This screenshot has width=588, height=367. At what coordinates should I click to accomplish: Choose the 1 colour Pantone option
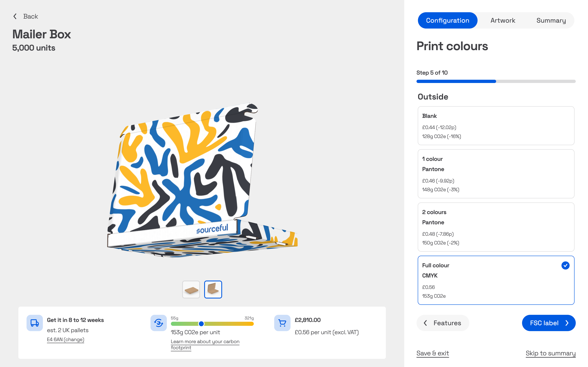pos(496,174)
